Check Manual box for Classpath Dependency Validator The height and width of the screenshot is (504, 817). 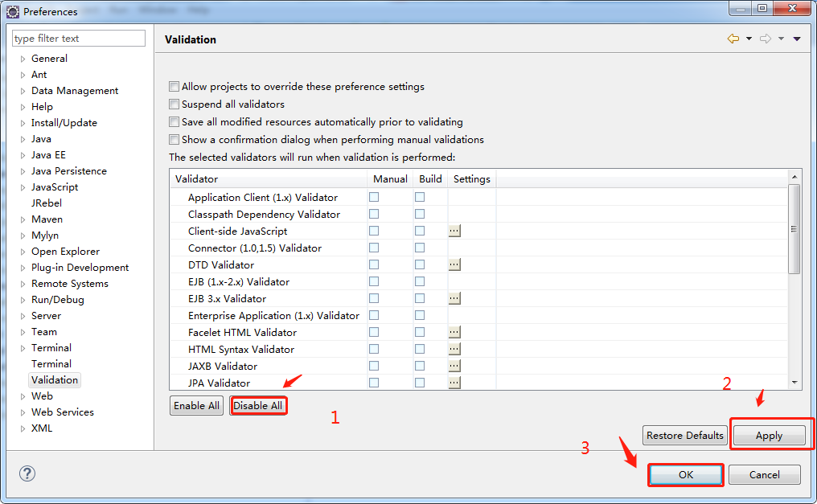(374, 214)
